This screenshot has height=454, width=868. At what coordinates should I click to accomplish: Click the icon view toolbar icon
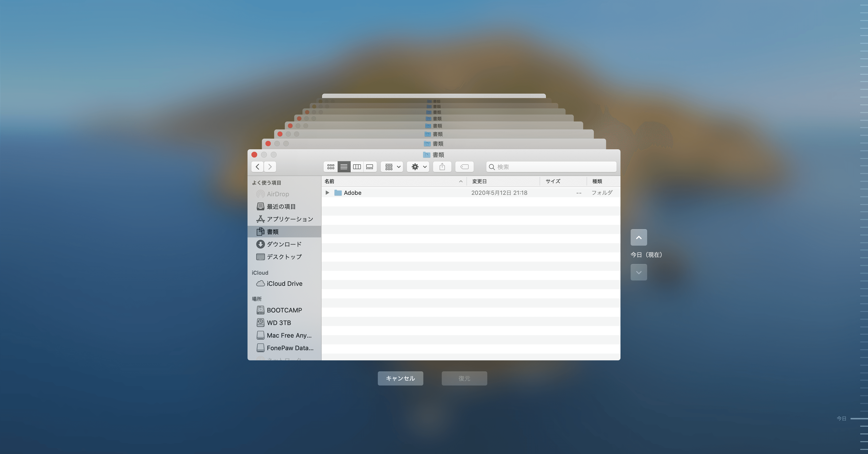tap(331, 166)
